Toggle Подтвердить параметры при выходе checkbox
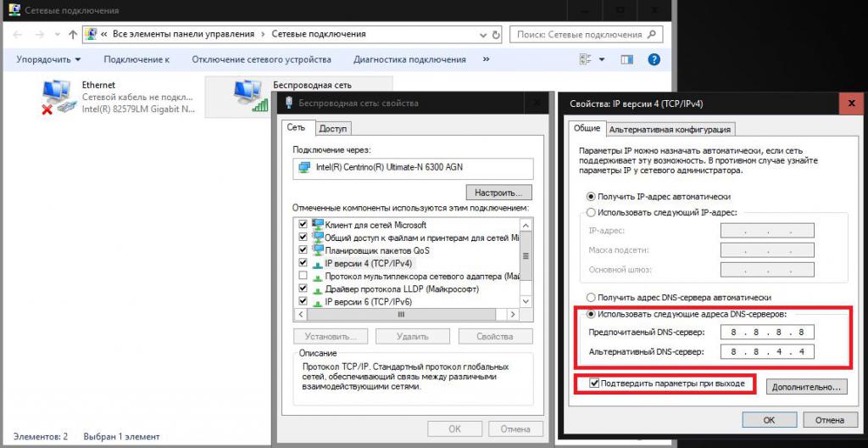The width and height of the screenshot is (868, 448). tap(594, 384)
